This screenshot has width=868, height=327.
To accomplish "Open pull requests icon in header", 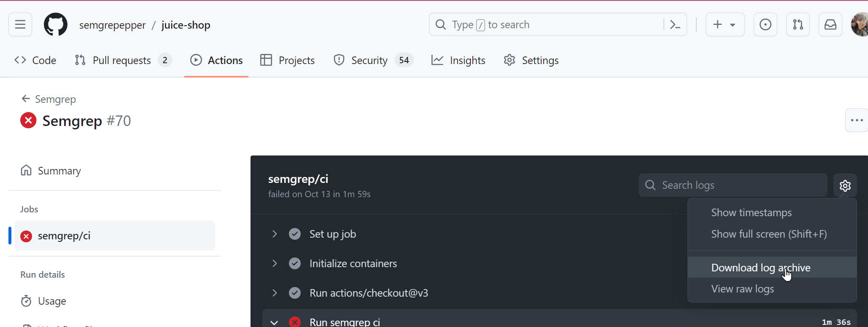I will (x=798, y=24).
